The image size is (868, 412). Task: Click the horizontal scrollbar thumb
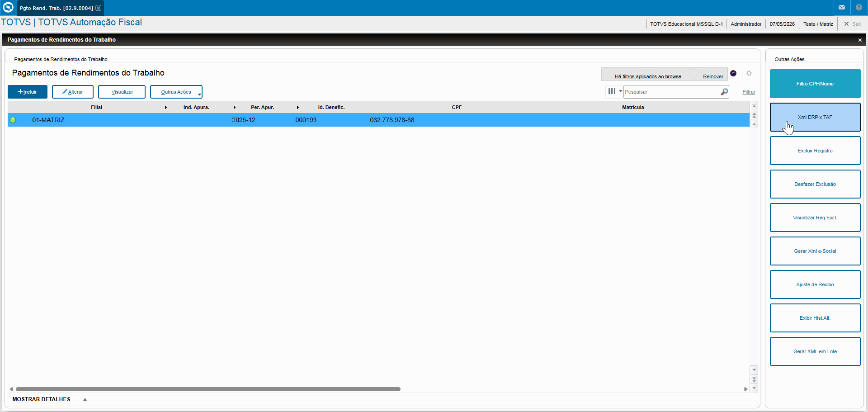point(208,389)
